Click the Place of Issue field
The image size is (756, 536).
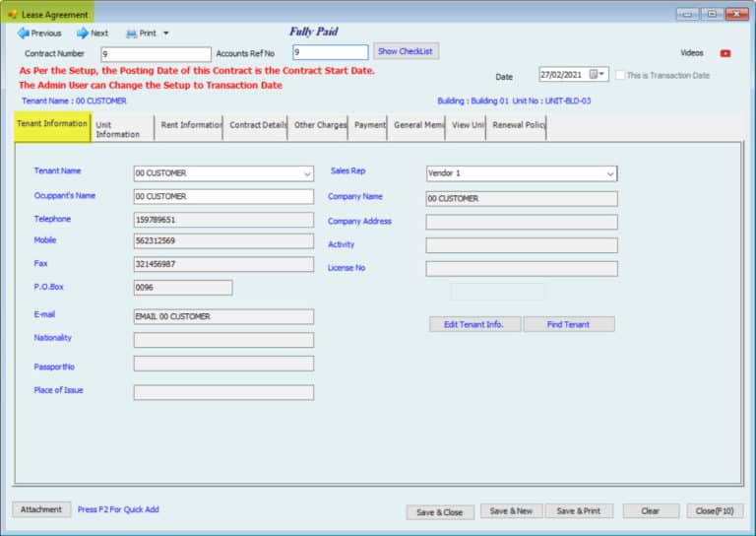tap(223, 392)
